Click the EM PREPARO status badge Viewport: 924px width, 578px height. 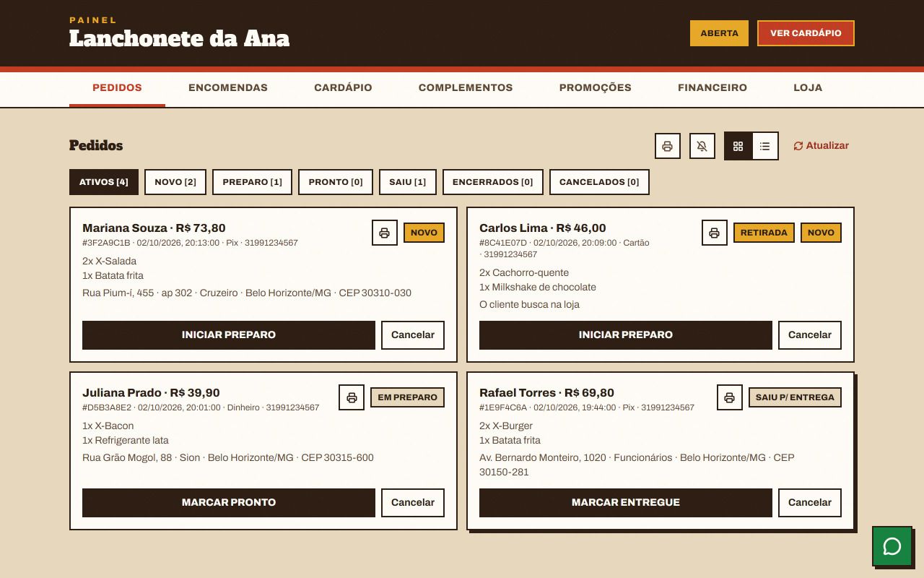pyautogui.click(x=407, y=397)
